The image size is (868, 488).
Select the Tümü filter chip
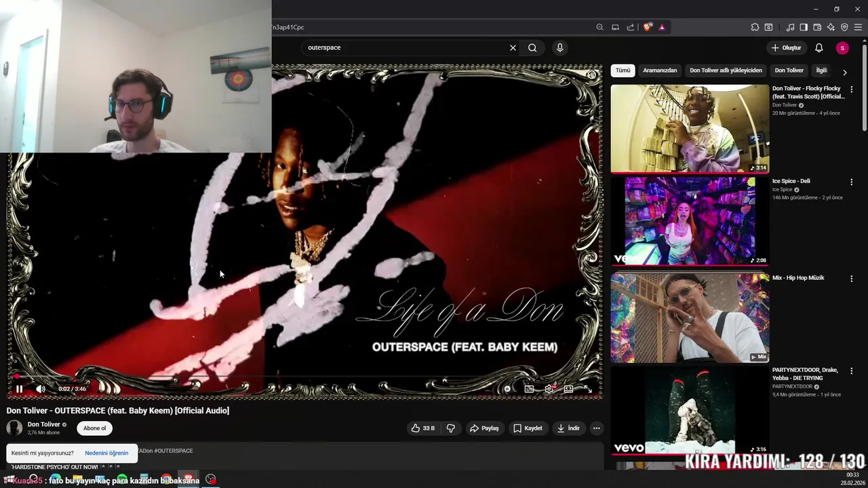tap(623, 70)
